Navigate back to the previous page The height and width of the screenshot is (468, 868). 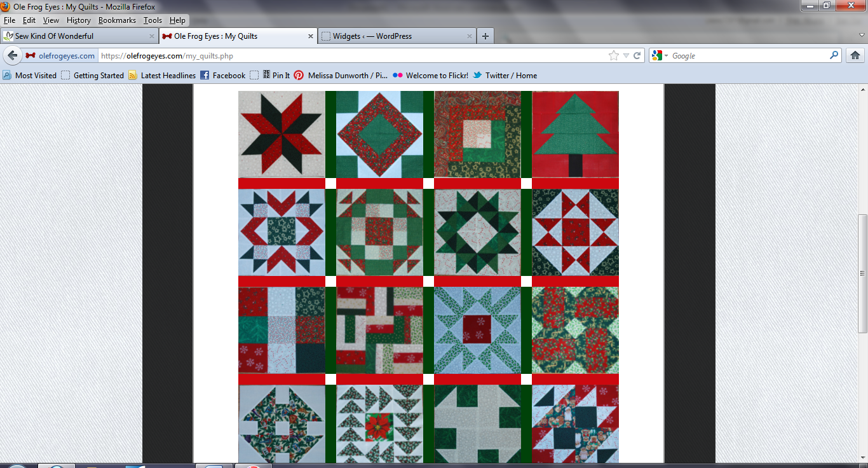click(x=13, y=55)
